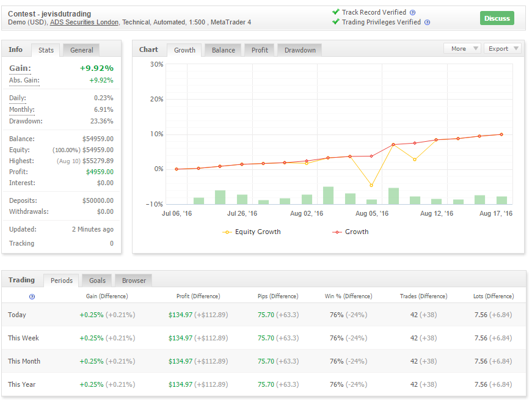The image size is (532, 407).
Task: Switch to the General tab in Info panel
Action: tap(81, 50)
